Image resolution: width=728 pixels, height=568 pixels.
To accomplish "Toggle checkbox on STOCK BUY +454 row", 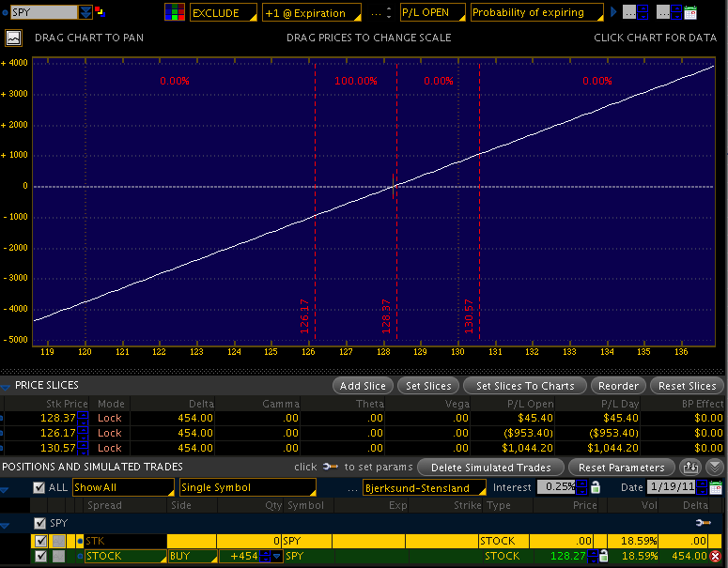I will coord(39,557).
